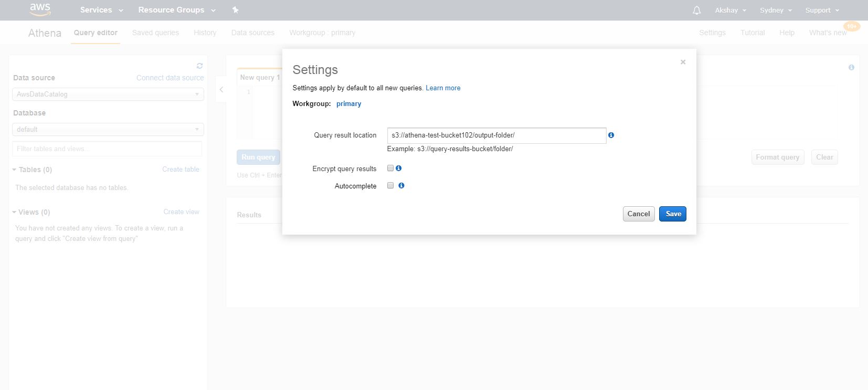Click the Athena service title
Image resolution: width=868 pixels, height=390 pixels.
[45, 33]
